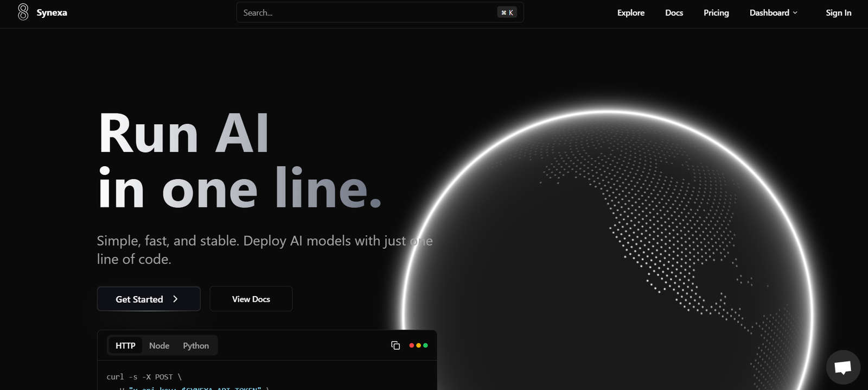
Task: Click the Synexa brand name
Action: [52, 12]
